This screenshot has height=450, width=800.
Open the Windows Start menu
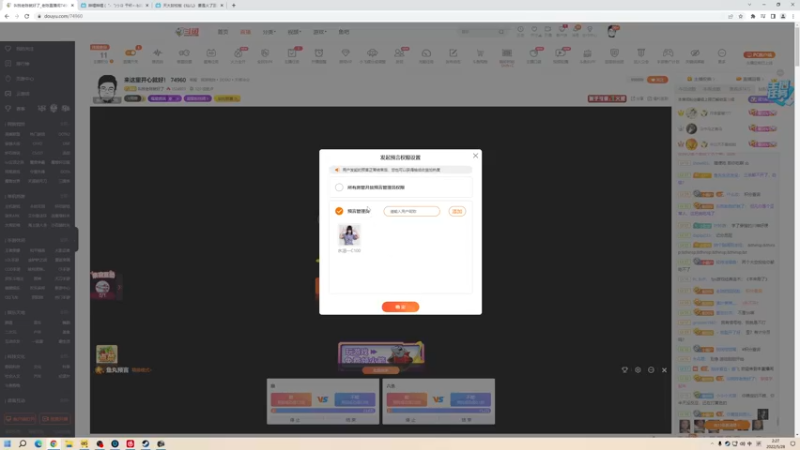[x=7, y=443]
